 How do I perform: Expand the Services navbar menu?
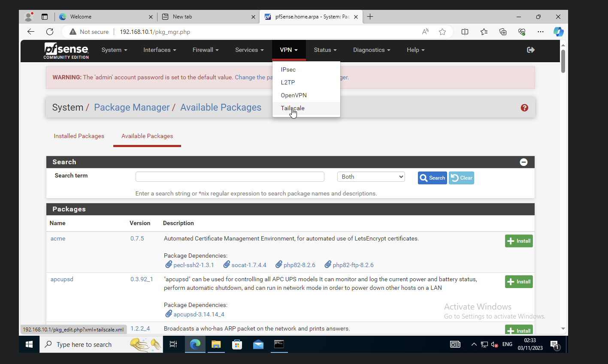click(249, 50)
